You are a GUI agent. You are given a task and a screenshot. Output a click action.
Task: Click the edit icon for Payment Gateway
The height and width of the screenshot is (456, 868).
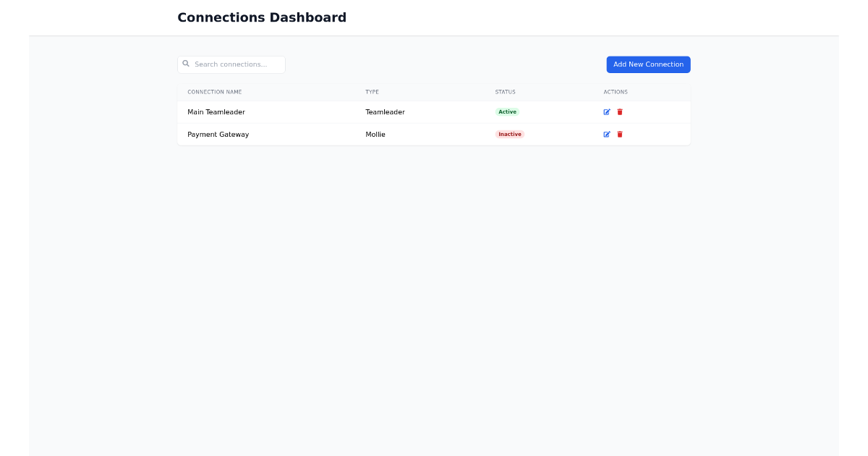coord(607,134)
